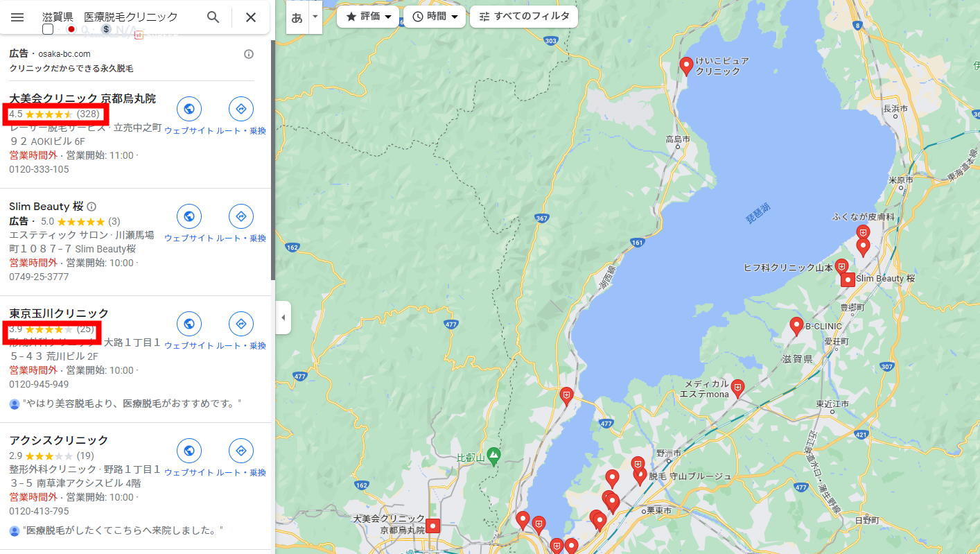Click the dollar sign icon below the search
980x554 pixels.
pyautogui.click(x=106, y=29)
